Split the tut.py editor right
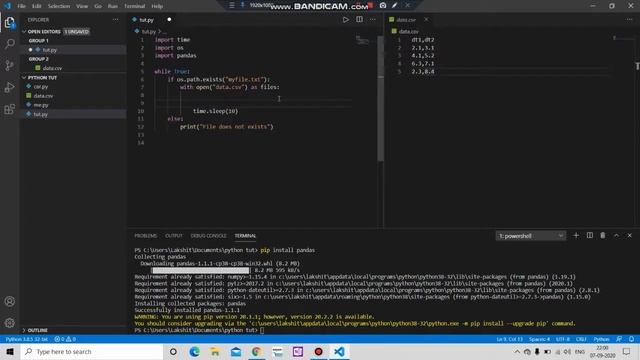This screenshot has width=640, height=360. tap(359, 20)
